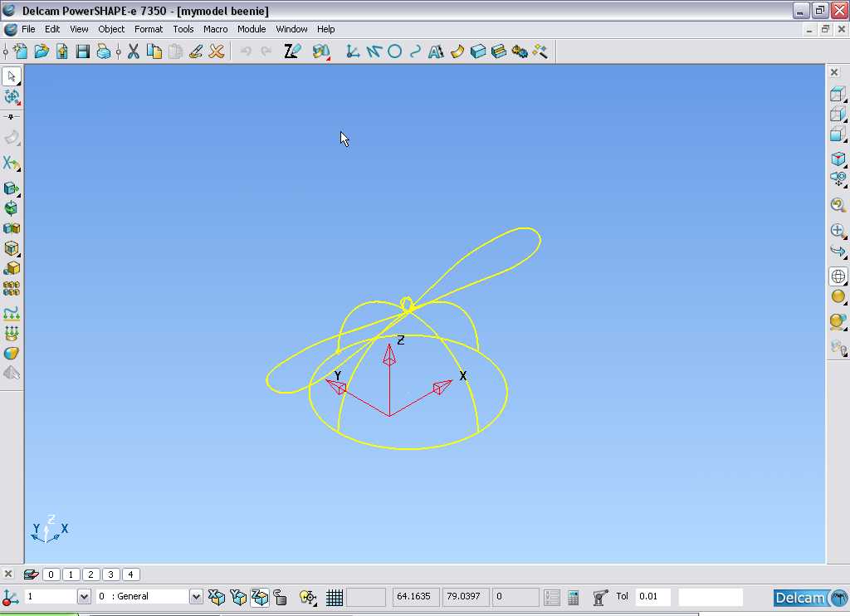Open the Workplane toolbar icon
Screen dimensions: 850x616
(x=352, y=51)
